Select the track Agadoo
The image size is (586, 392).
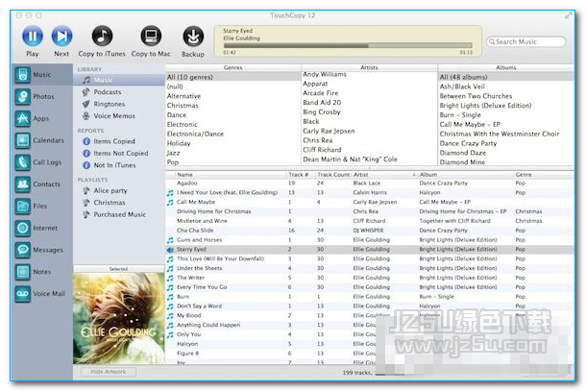pyautogui.click(x=370, y=184)
